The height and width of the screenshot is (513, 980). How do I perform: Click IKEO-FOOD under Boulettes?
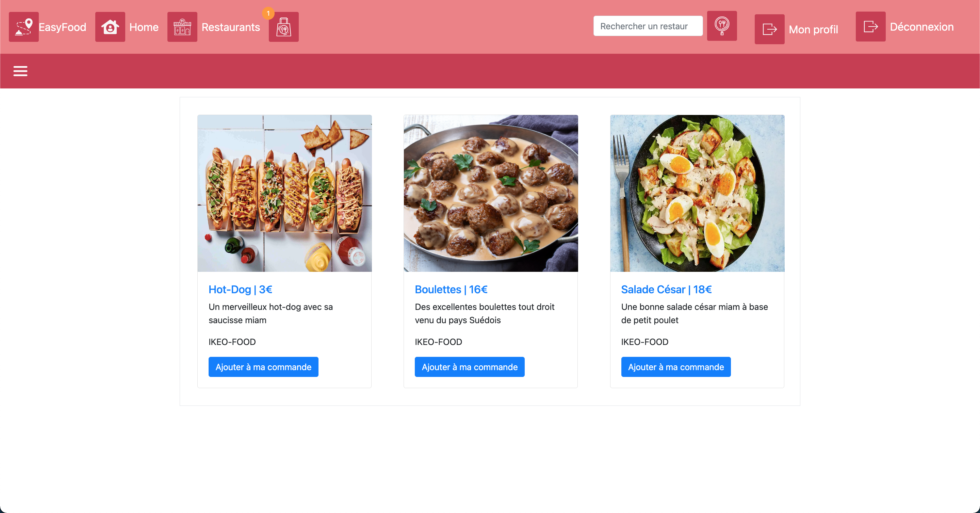[438, 342]
